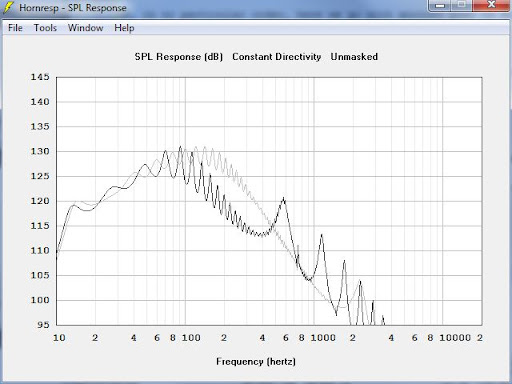Image resolution: width=512 pixels, height=384 pixels.
Task: Open the Window menu
Action: pyautogui.click(x=85, y=28)
